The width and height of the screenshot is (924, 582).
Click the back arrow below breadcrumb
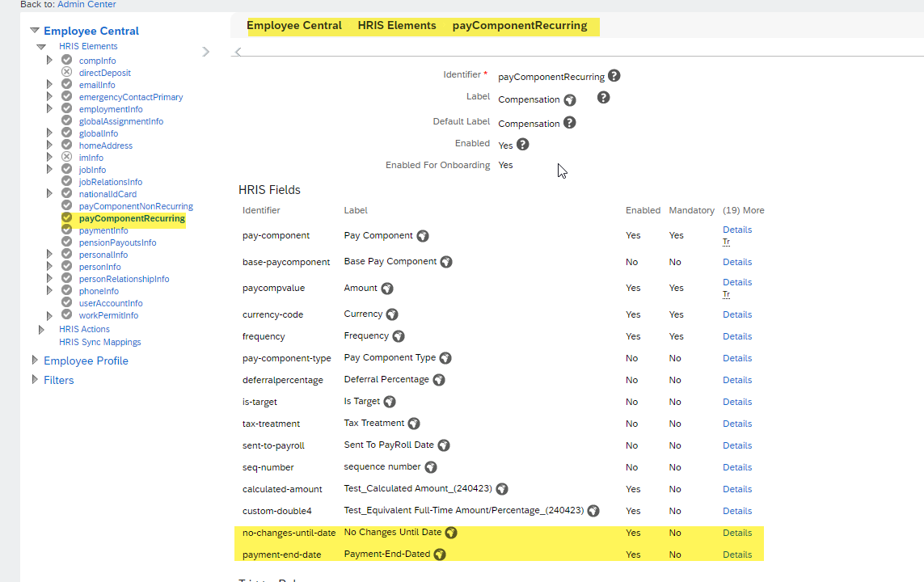(x=238, y=52)
